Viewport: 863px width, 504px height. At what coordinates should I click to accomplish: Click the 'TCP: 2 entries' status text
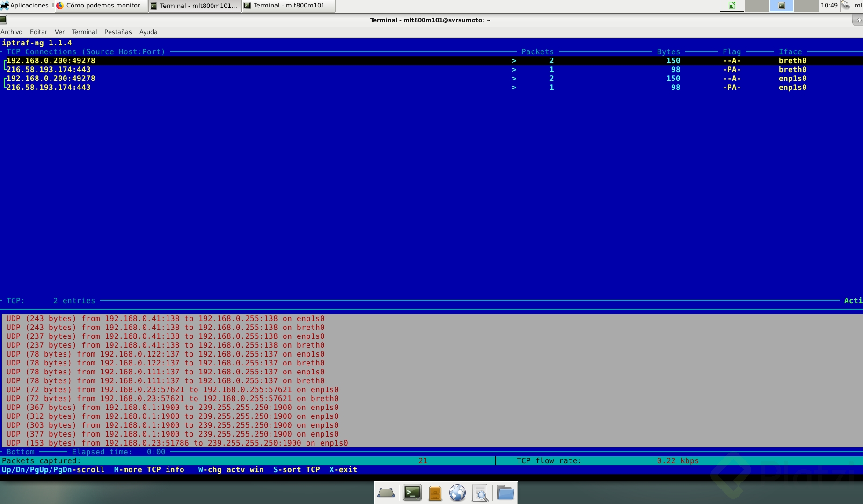51,300
